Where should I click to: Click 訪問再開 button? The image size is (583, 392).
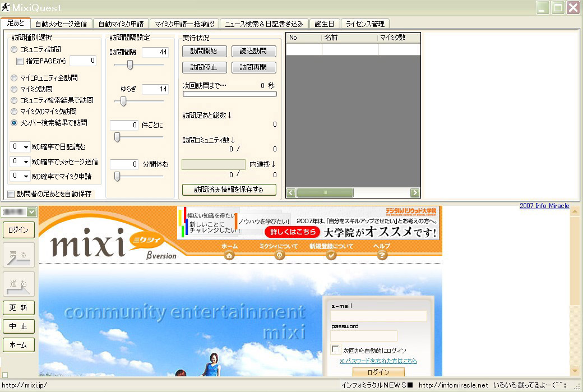(253, 67)
